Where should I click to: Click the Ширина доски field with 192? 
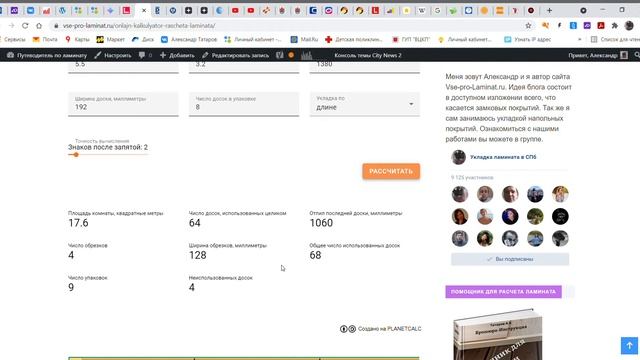tap(123, 104)
